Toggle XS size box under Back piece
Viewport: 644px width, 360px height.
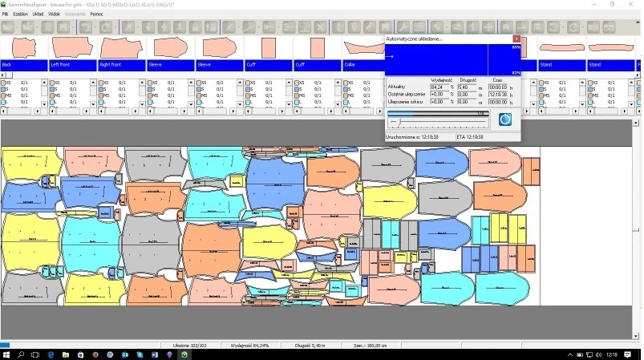(x=3, y=83)
